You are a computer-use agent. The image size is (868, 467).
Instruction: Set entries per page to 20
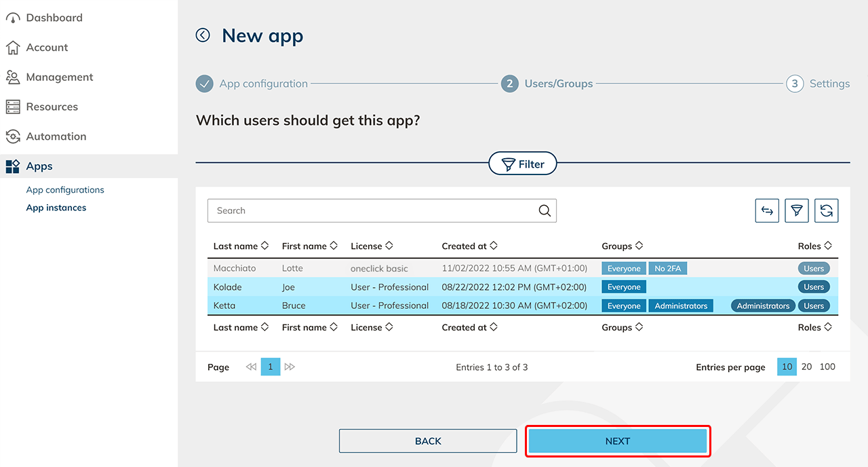(x=806, y=367)
